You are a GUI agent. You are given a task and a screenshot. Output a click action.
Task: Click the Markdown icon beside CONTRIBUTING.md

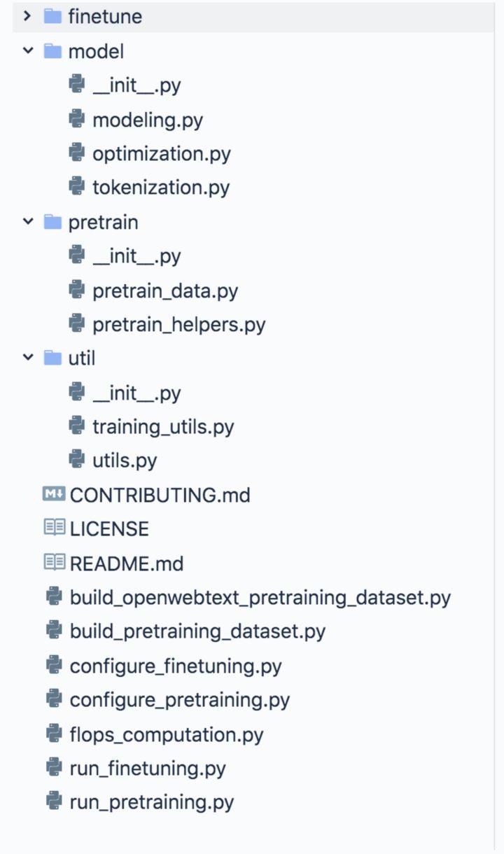[x=53, y=494]
